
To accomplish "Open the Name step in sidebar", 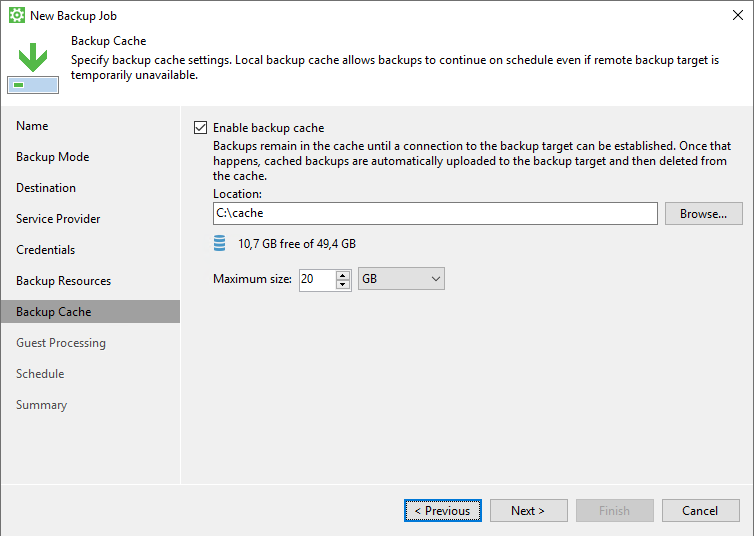I will pyautogui.click(x=32, y=126).
